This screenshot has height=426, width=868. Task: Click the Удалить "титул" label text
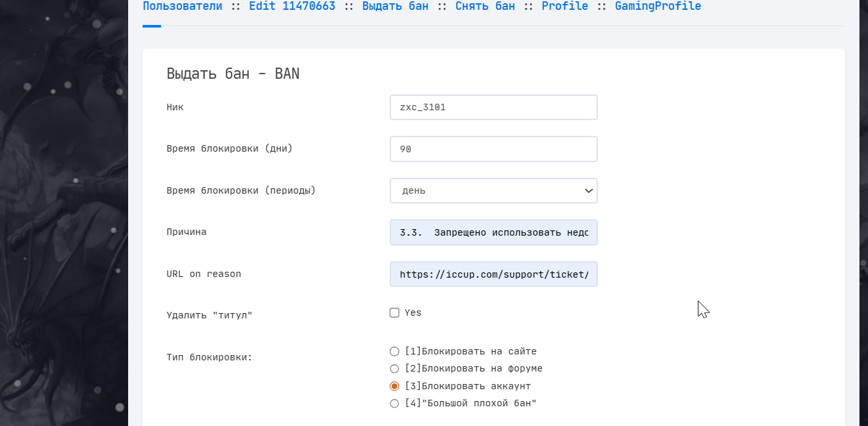(x=209, y=316)
